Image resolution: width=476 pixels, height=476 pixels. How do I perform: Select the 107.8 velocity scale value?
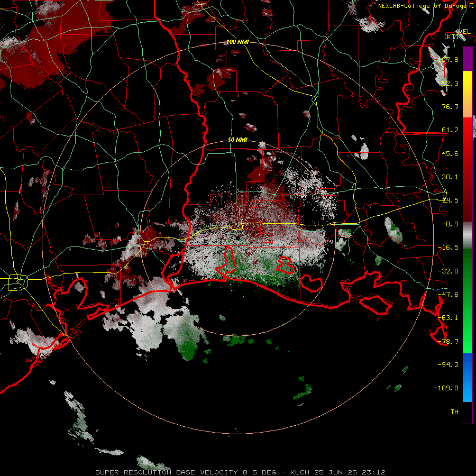pyautogui.click(x=448, y=59)
